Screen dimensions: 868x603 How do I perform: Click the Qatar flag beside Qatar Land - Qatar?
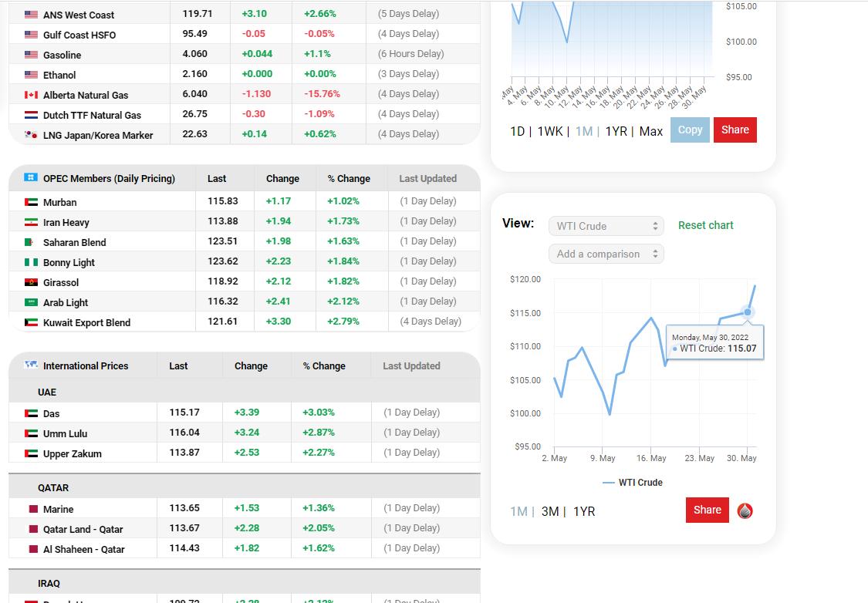33,530
